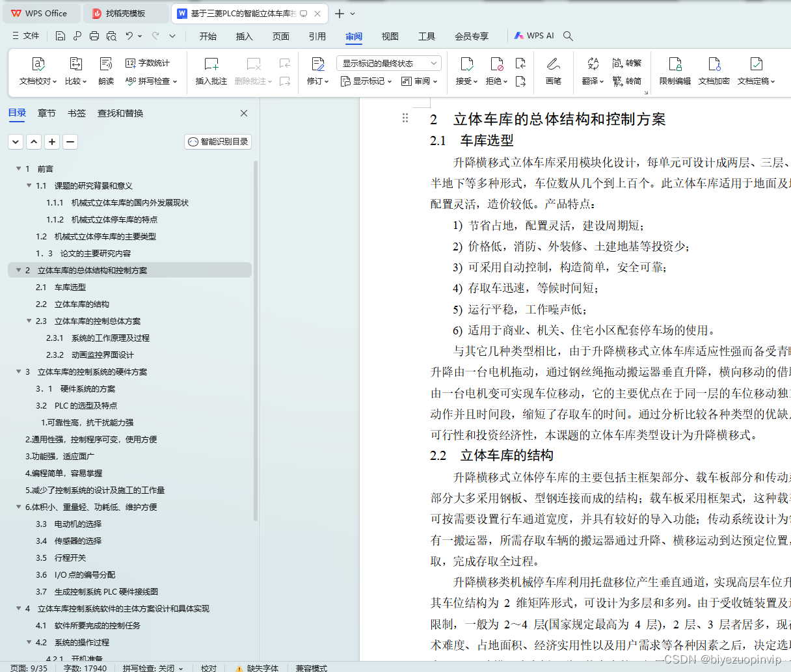Collapse the '2.3 立体车库的控制总体方案' node
The height and width of the screenshot is (672, 791).
[29, 321]
